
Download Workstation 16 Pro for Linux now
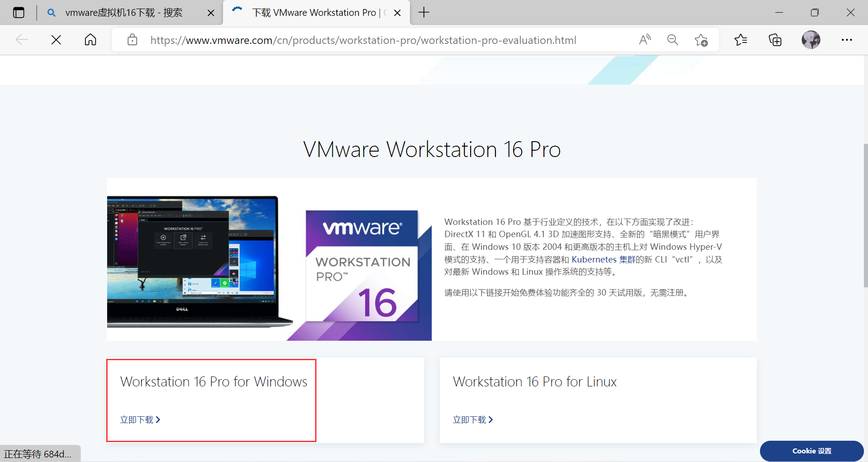473,420
